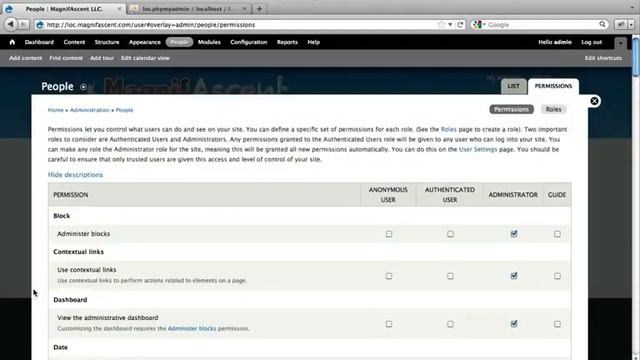
Task: Open the Appearance admin menu
Action: pos(145,42)
